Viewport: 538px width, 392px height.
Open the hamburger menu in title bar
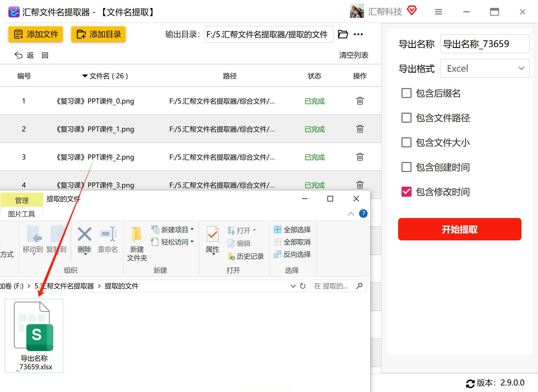pos(438,12)
